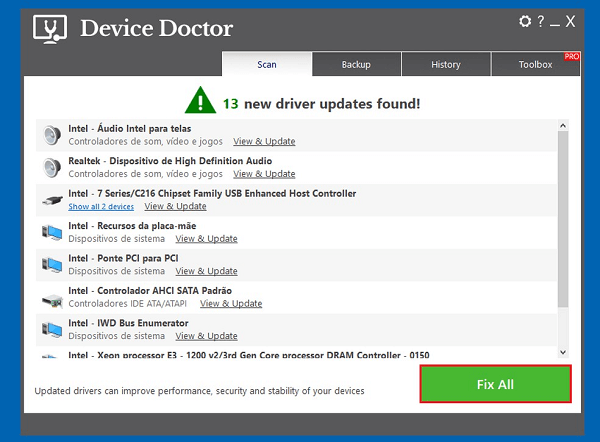
Task: Click the Device Doctor logo icon
Action: 50,28
